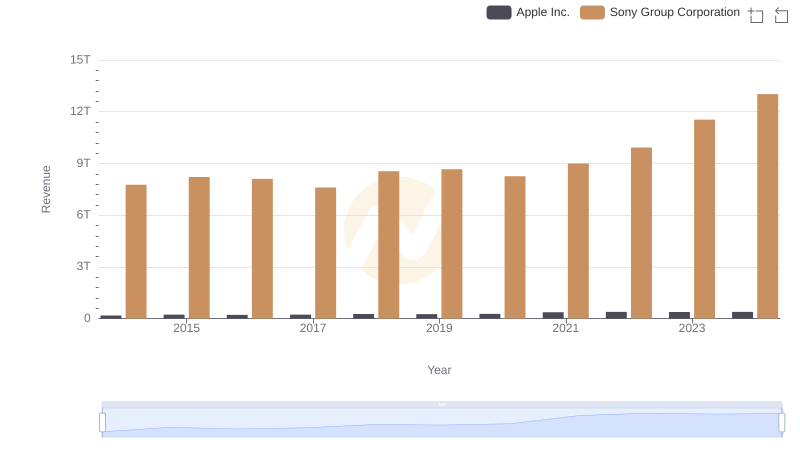800x461 pixels.
Task: Click the Sony bar above 2015 label
Action: tap(199, 248)
